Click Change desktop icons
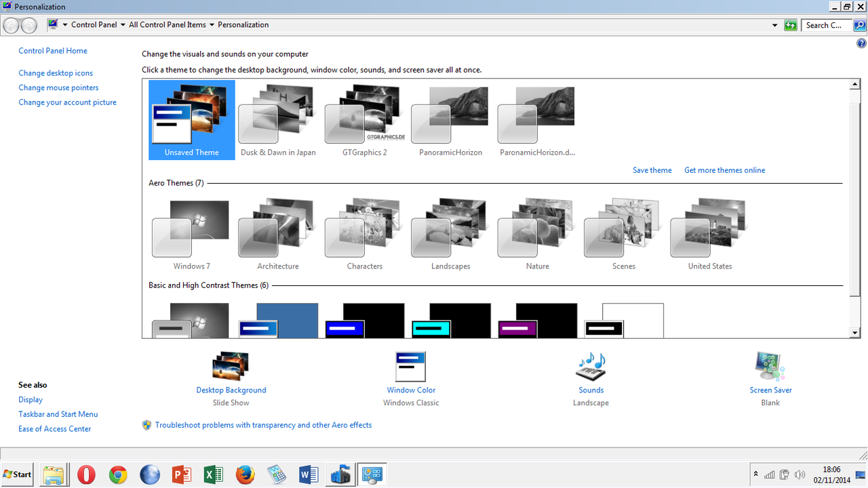 point(56,73)
